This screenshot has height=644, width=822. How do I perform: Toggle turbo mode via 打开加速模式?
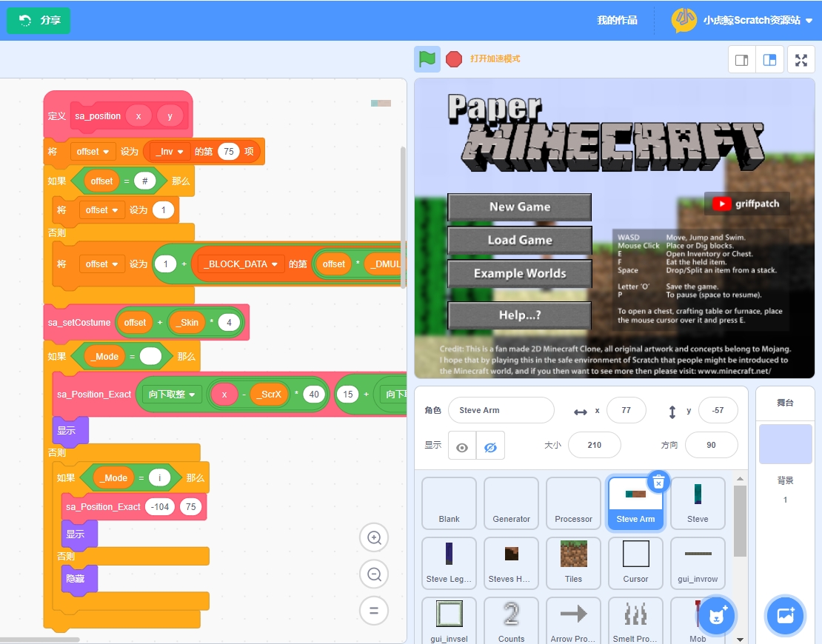pyautogui.click(x=495, y=58)
